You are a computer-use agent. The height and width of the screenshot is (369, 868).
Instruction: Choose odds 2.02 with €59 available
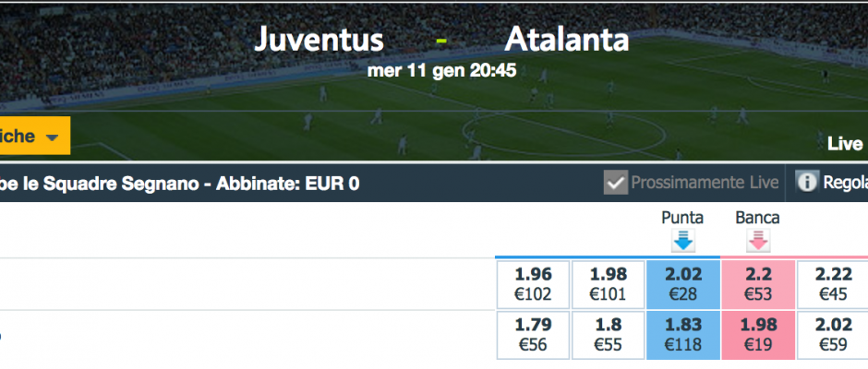[x=833, y=335]
